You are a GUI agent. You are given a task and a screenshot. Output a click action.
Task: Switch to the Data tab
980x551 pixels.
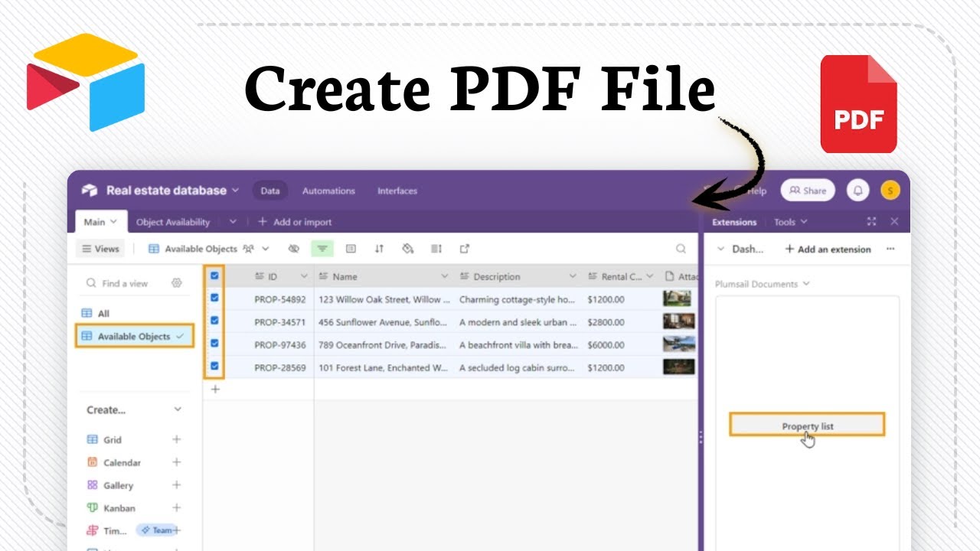pyautogui.click(x=270, y=191)
